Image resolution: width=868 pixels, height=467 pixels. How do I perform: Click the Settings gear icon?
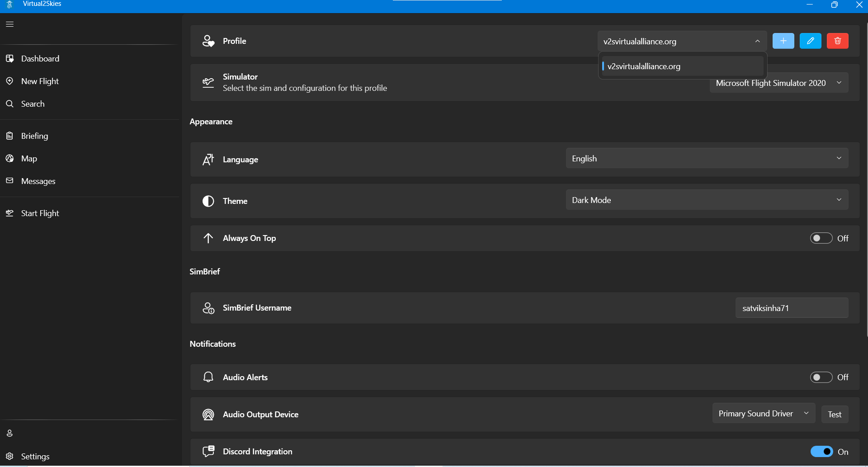pyautogui.click(x=10, y=457)
